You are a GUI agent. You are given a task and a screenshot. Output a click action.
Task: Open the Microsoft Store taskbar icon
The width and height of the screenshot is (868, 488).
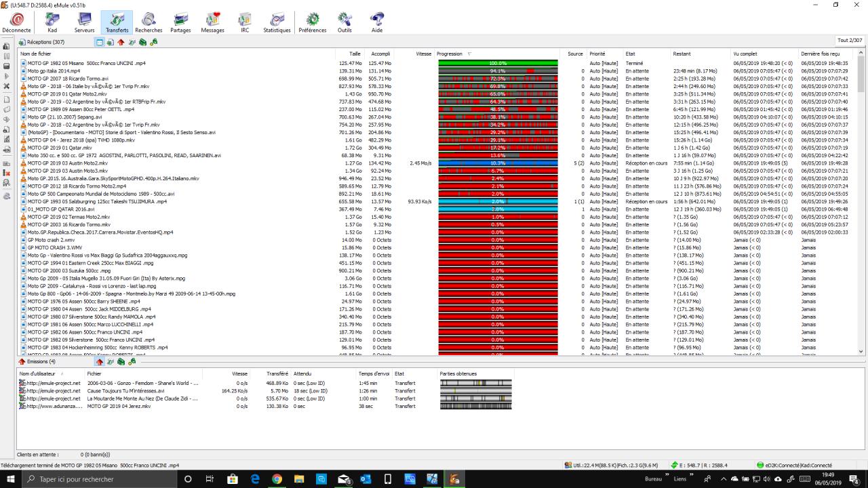coord(233,479)
